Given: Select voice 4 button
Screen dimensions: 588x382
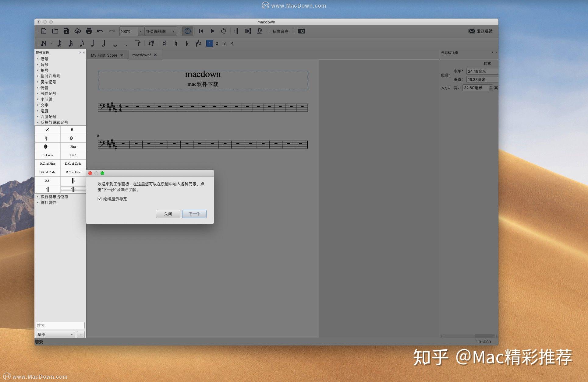Looking at the screenshot, I should [x=232, y=43].
